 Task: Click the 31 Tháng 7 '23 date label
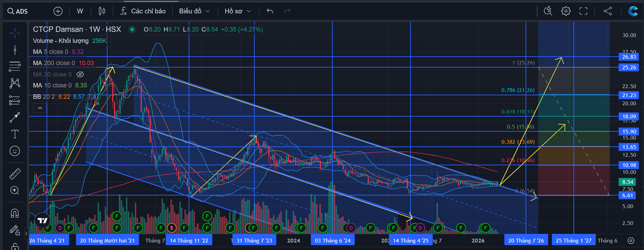254,240
